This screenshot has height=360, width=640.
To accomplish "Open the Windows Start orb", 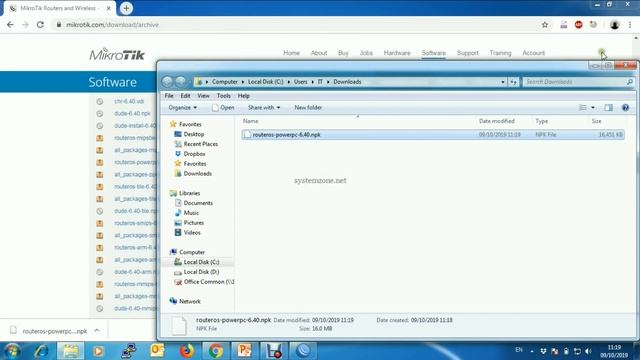I will 12,351.
